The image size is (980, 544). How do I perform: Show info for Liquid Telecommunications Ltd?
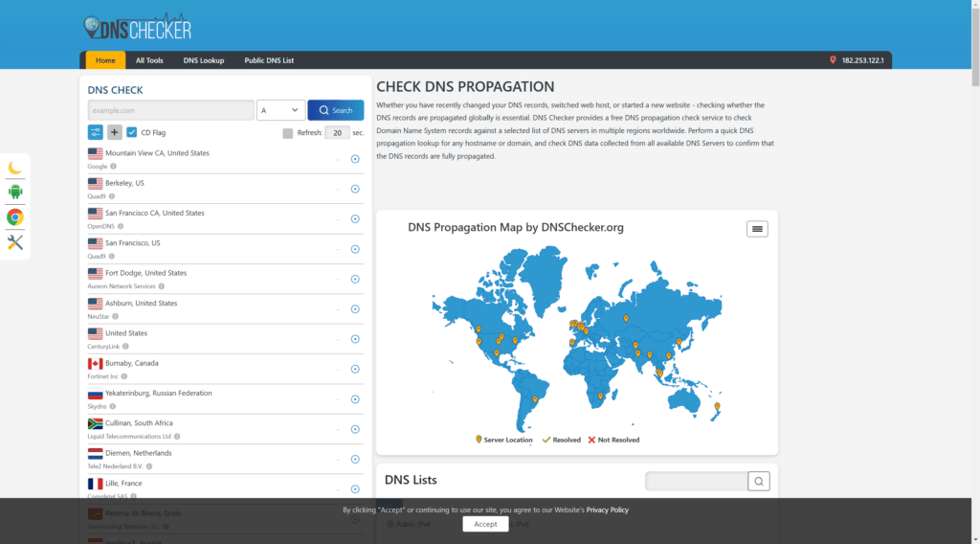tap(177, 437)
